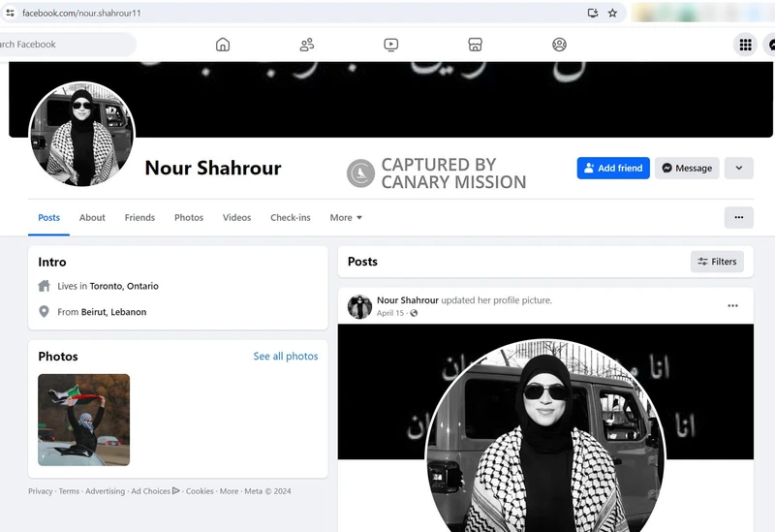The width and height of the screenshot is (775, 532).
Task: Open the Video (Watch) icon
Action: 391,45
